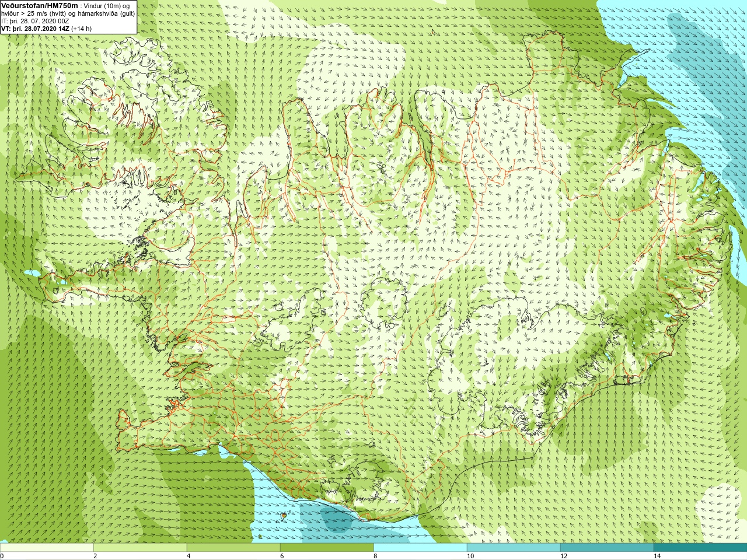Select the light green 2–4 scale swatch
747x560 pixels.
(140, 548)
